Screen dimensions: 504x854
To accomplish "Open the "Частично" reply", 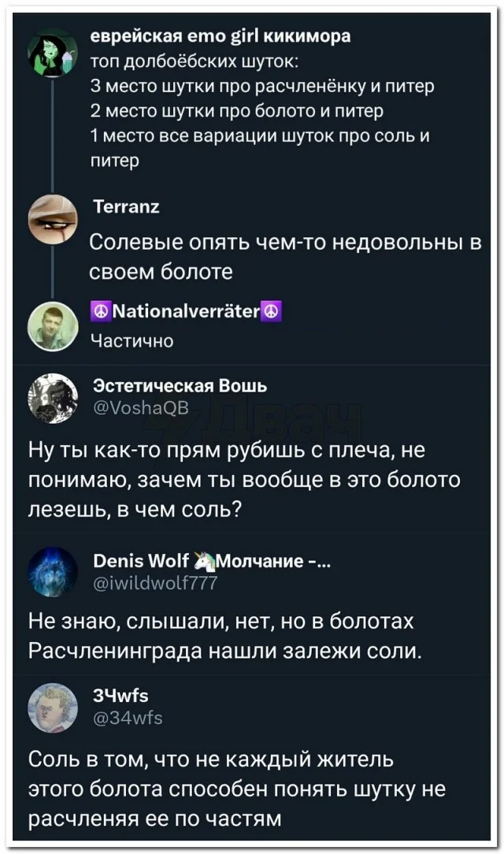I will pyautogui.click(x=132, y=340).
